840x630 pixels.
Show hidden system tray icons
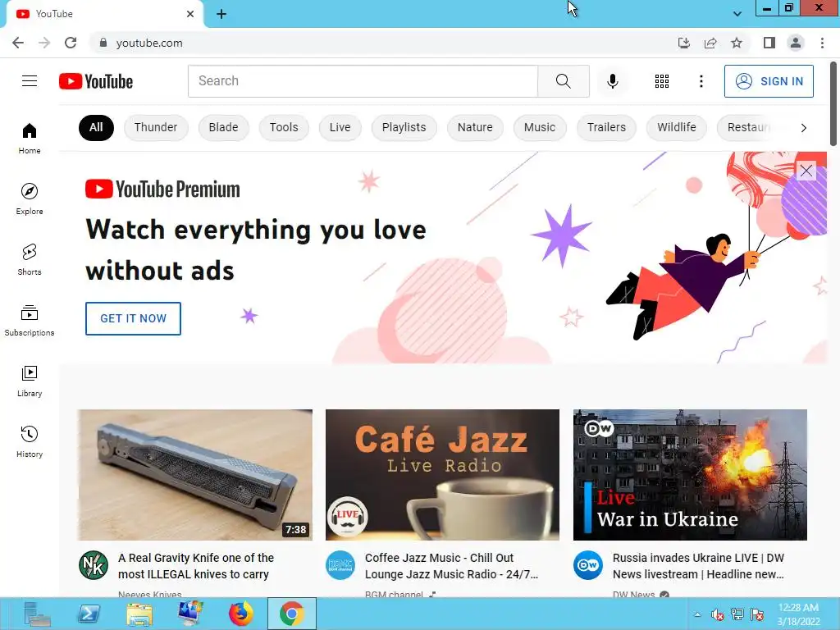[697, 614]
